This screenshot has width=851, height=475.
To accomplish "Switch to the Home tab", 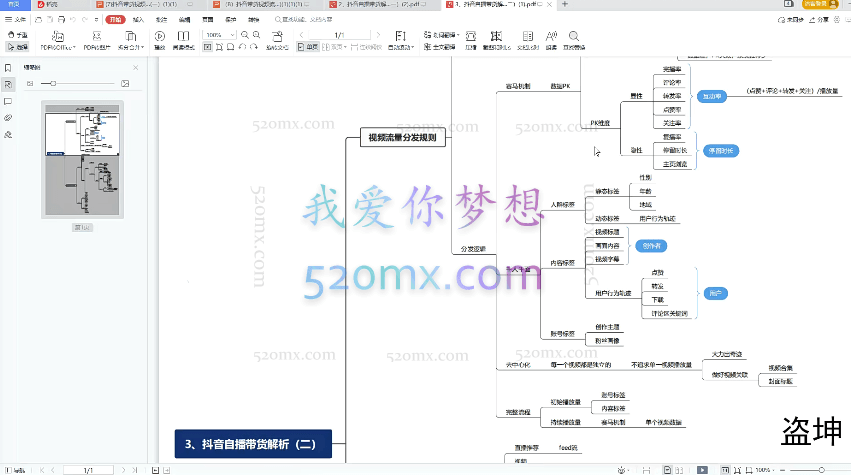I will tap(15, 4).
